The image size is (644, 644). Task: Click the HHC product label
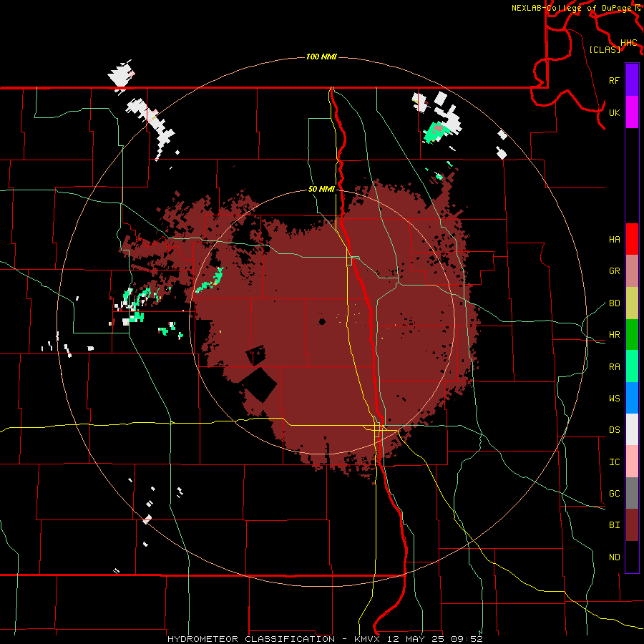(628, 43)
